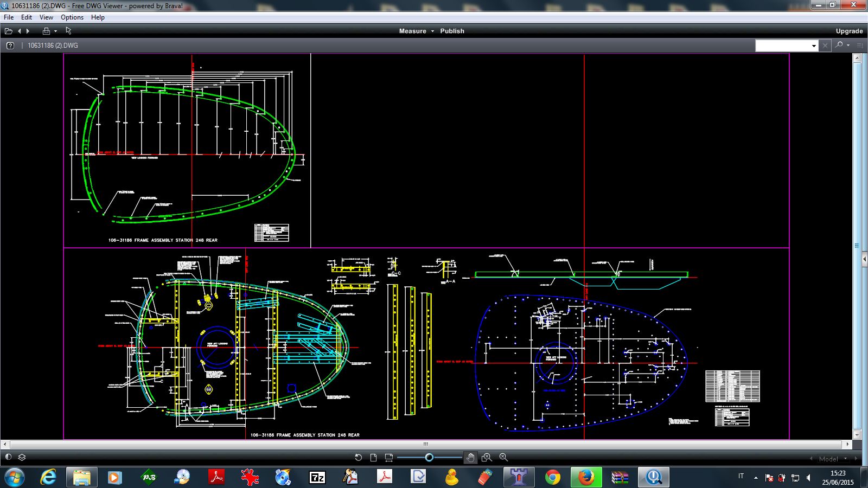
Task: Click the rotate view icon
Action: 358,457
